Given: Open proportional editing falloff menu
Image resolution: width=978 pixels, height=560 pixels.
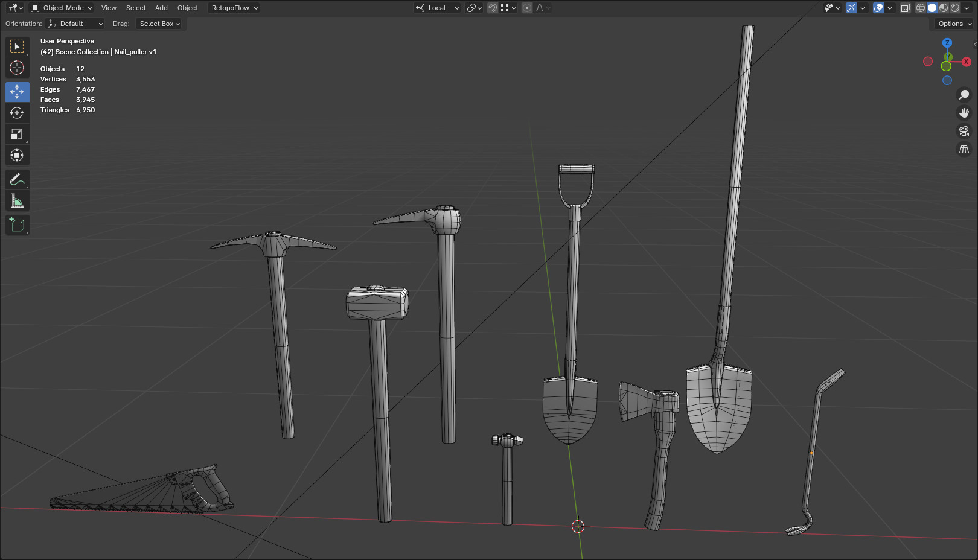Looking at the screenshot, I should pos(542,8).
